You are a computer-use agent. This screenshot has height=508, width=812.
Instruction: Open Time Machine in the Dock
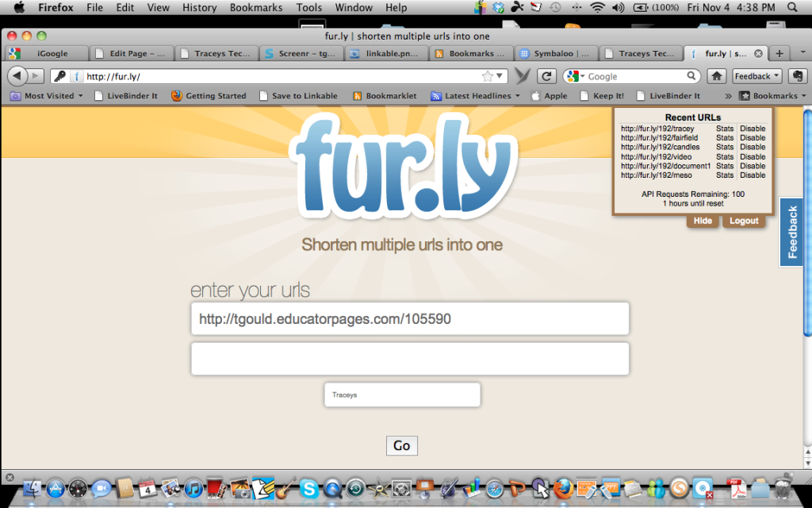pos(355,489)
